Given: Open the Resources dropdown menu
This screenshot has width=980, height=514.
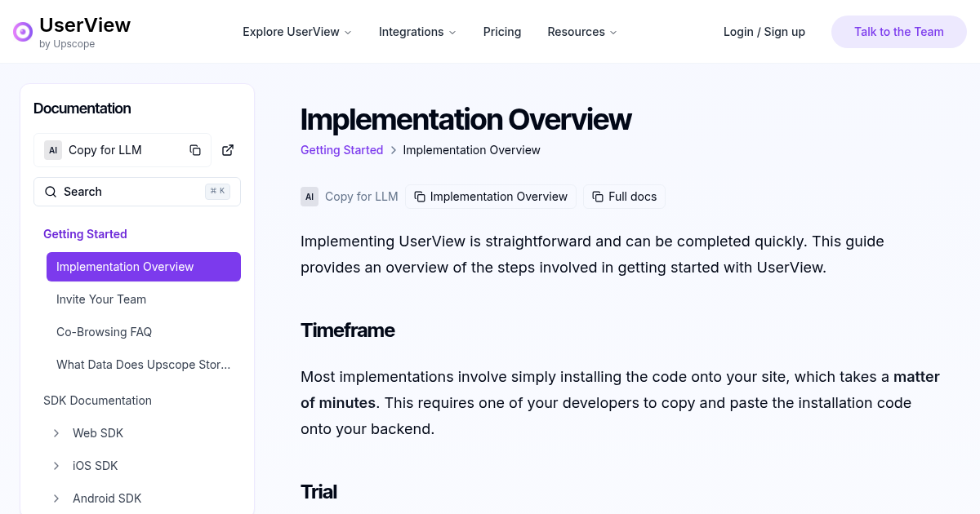Looking at the screenshot, I should coord(582,32).
